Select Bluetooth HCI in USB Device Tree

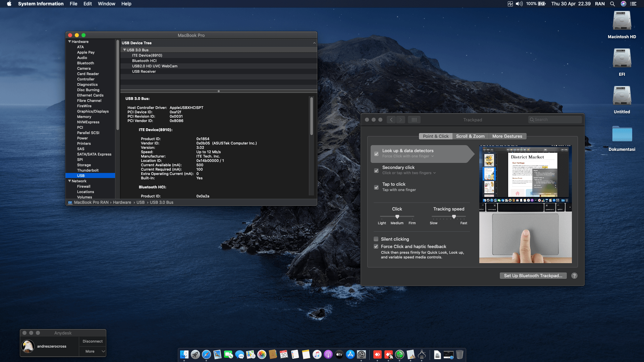click(x=219, y=61)
